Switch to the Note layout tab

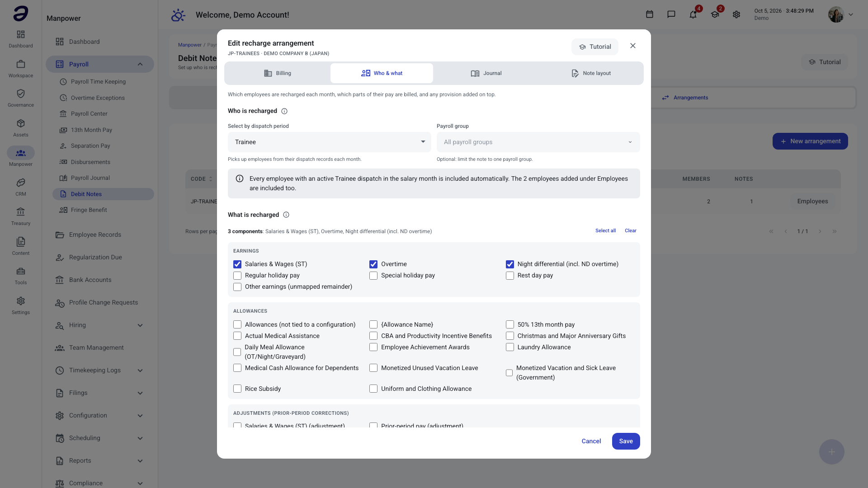click(591, 73)
